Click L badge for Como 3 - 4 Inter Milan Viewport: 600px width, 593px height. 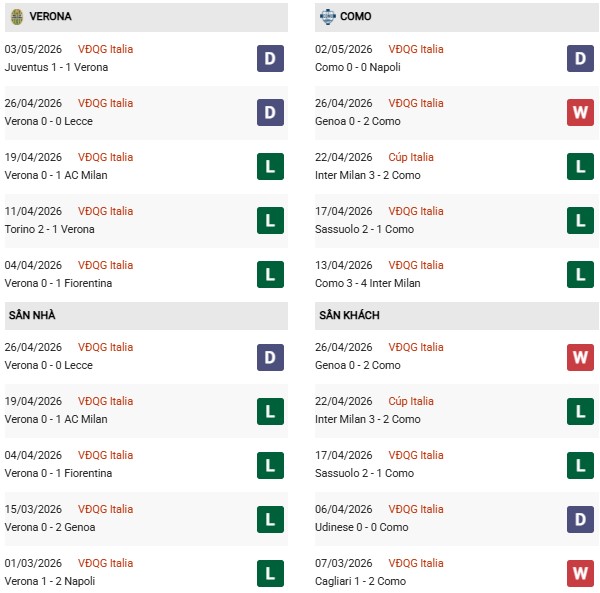tap(580, 274)
